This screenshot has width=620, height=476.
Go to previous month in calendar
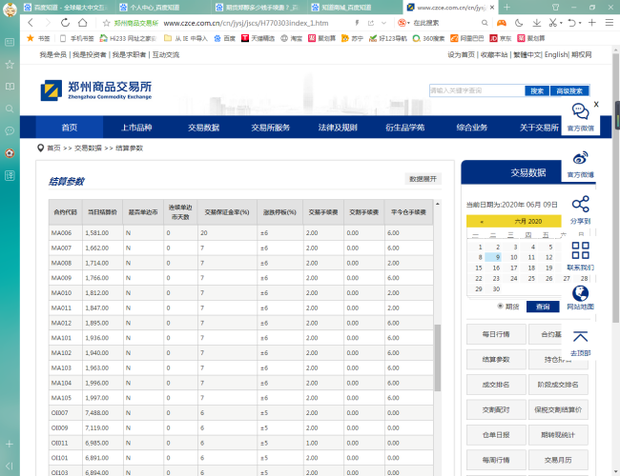481,221
